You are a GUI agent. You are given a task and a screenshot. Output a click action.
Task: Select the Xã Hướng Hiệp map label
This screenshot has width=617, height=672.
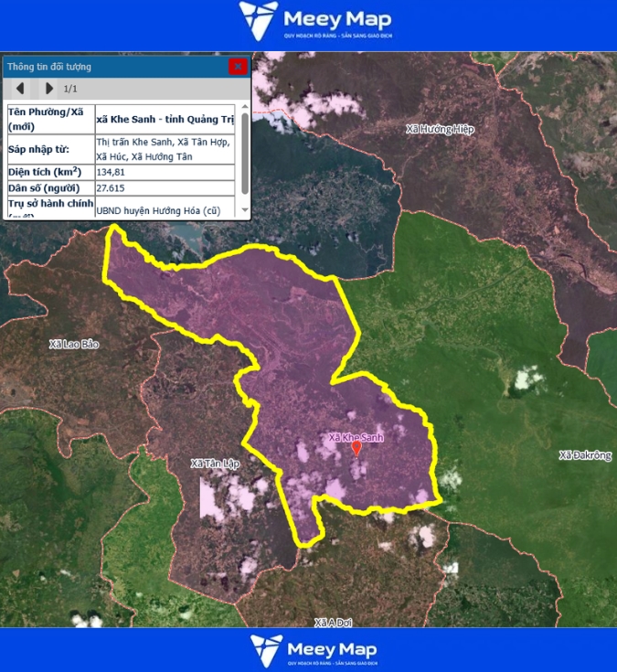[x=441, y=130]
